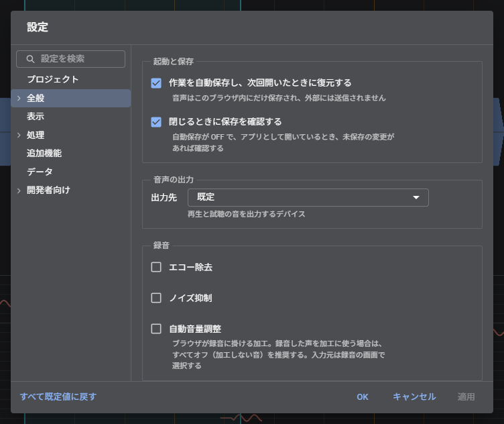
Task: Click the 設定 dialog title
Action: [38, 27]
